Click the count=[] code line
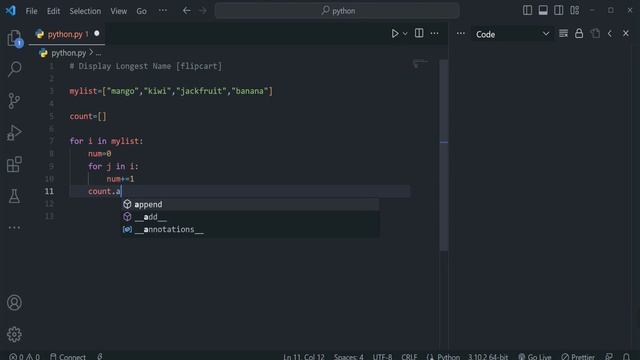The width and height of the screenshot is (640, 360). (88, 116)
